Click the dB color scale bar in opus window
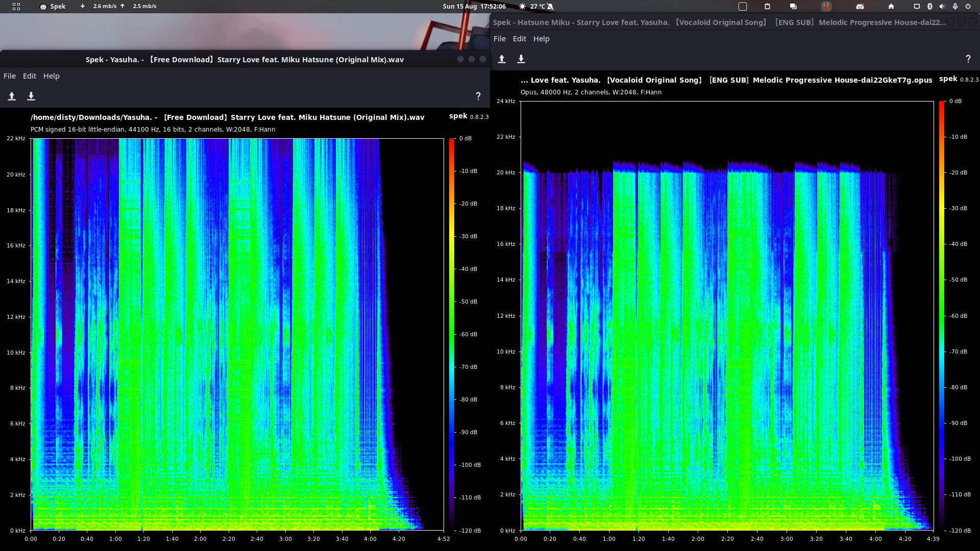 [x=942, y=316]
